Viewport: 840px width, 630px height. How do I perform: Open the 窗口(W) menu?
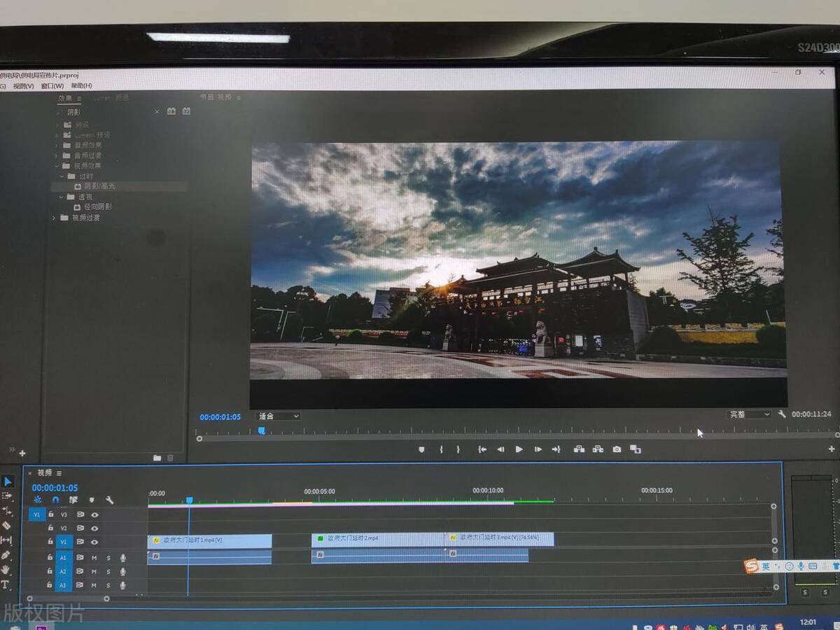point(52,85)
